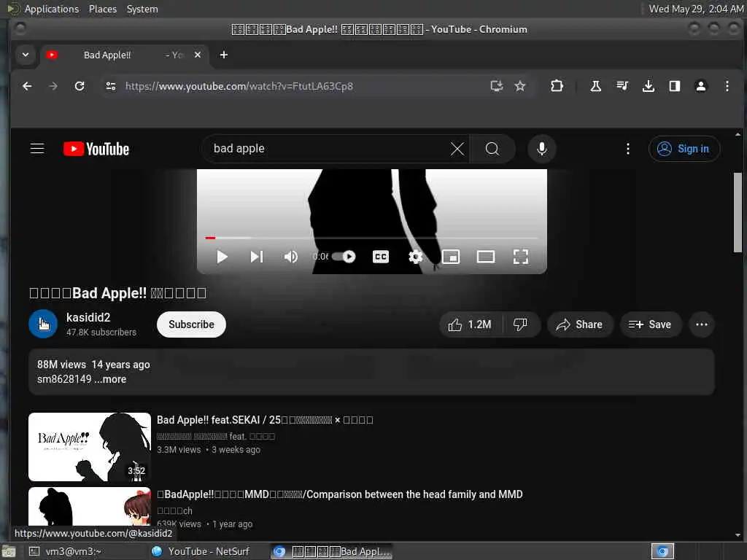Seek along the video progress bar
Viewport: 747px width, 560px height.
click(x=371, y=237)
